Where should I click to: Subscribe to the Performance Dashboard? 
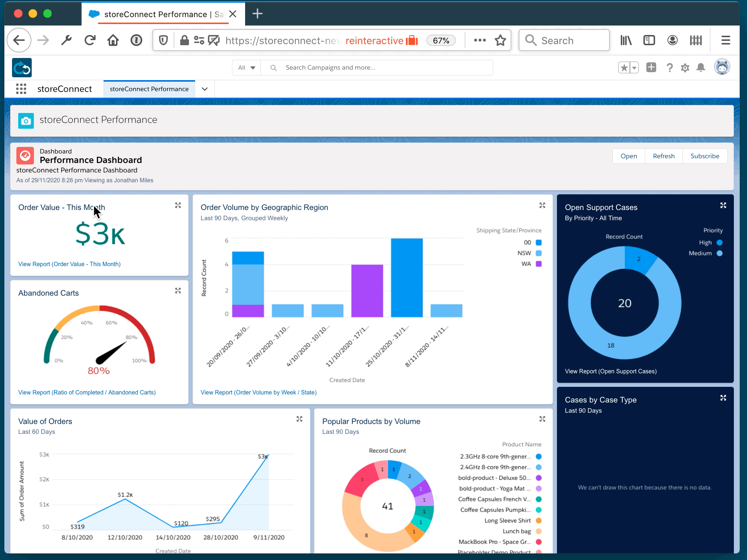pyautogui.click(x=705, y=156)
